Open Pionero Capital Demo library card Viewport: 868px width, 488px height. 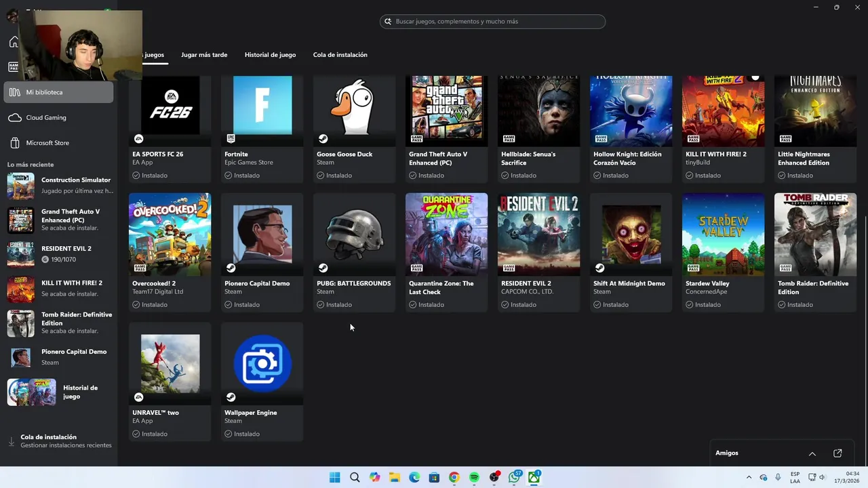click(x=262, y=252)
